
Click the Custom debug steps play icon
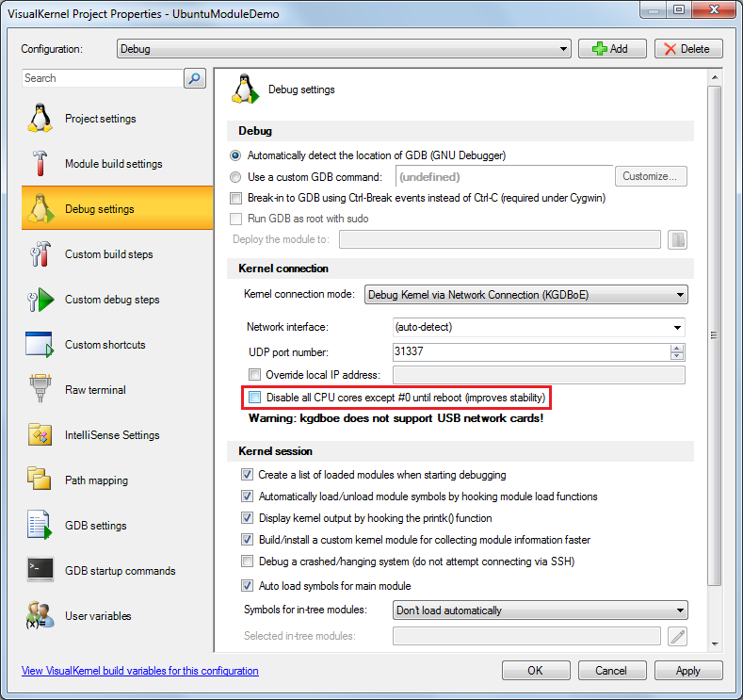40,300
